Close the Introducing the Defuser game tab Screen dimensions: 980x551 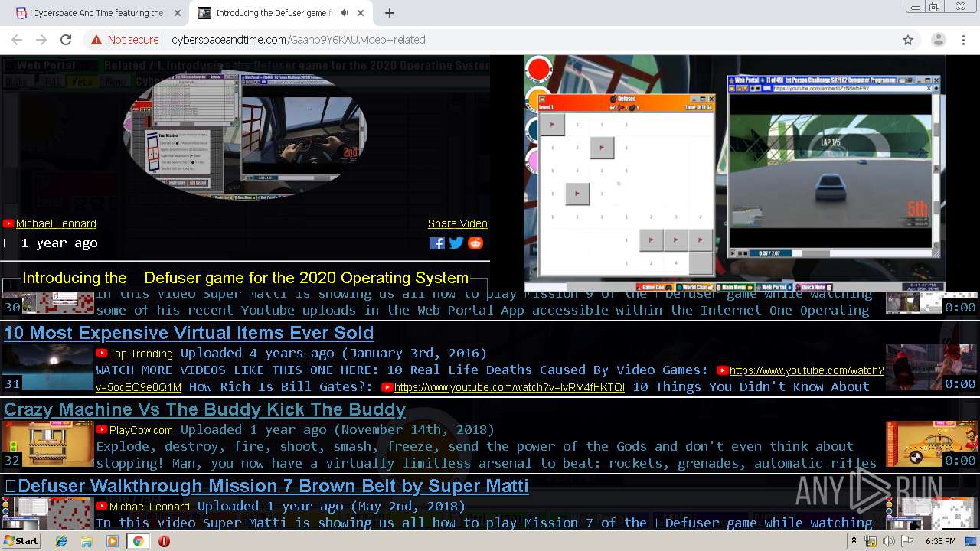(361, 13)
